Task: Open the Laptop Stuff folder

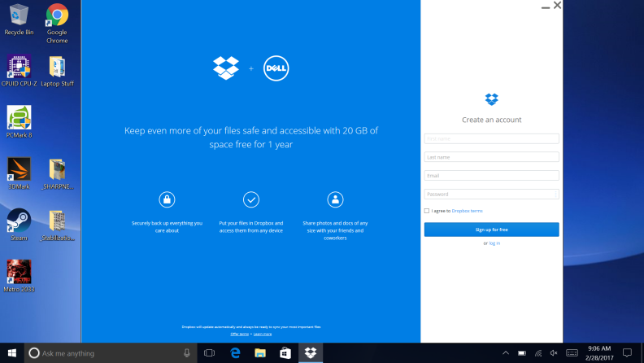Action: coord(57,71)
